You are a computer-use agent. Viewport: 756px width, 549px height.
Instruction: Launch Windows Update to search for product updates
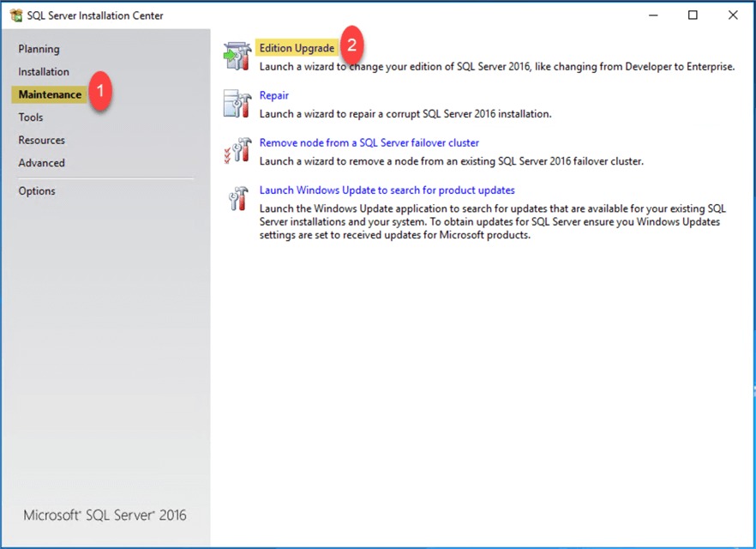(387, 190)
